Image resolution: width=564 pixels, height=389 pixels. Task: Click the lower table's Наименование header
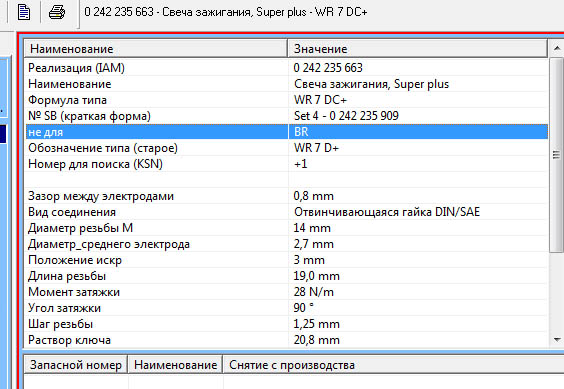click(x=176, y=365)
